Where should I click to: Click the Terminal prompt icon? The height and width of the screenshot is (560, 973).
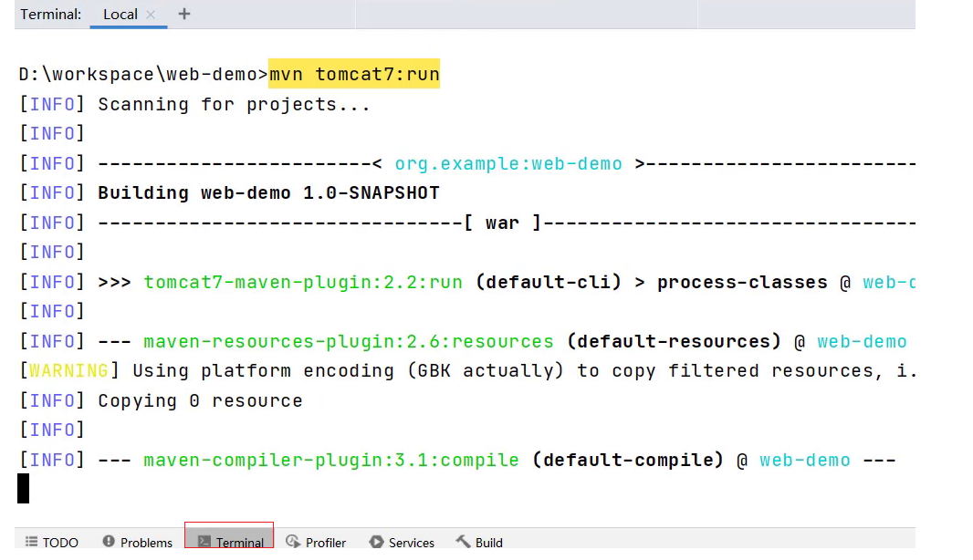click(x=204, y=542)
